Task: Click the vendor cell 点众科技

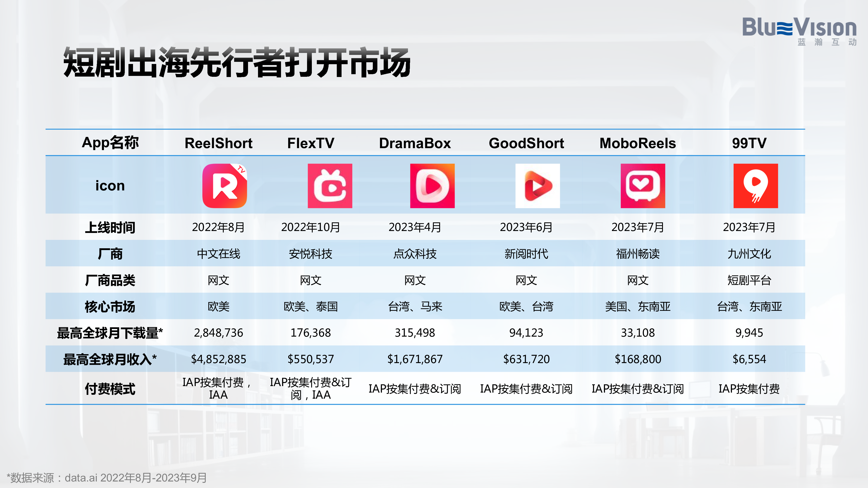Action: coord(415,254)
